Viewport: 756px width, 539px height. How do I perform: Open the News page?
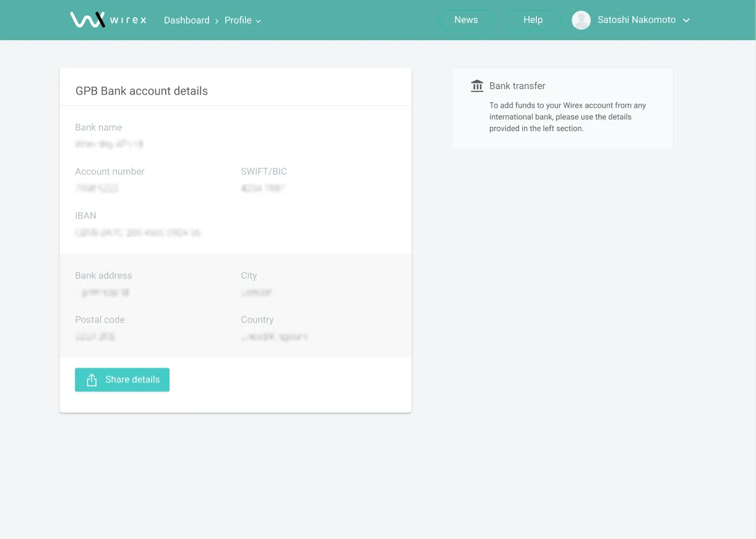pos(466,20)
